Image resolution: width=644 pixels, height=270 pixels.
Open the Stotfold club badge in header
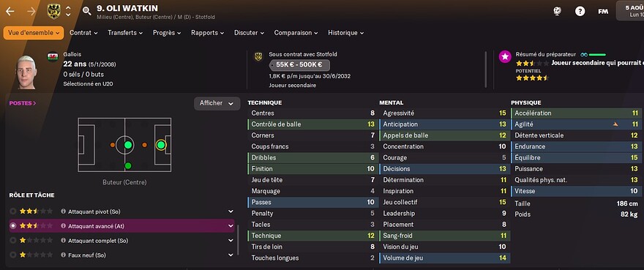click(54, 11)
